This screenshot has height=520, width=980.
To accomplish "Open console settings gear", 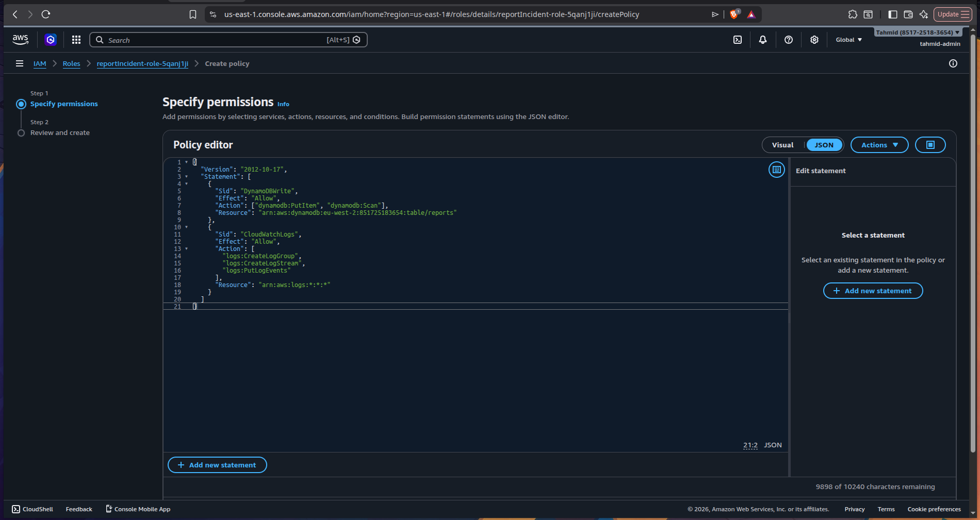I will [814, 40].
